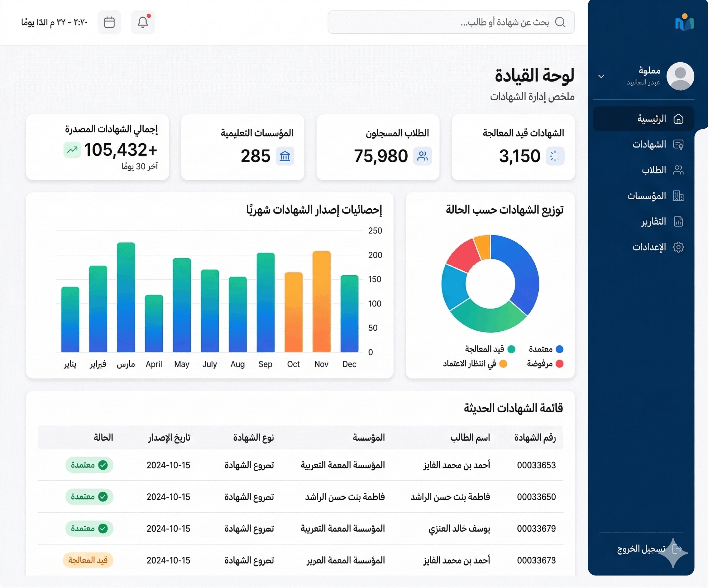The width and height of the screenshot is (708, 588).
Task: Click معتمدة status badge for 00033653
Action: 89,465
